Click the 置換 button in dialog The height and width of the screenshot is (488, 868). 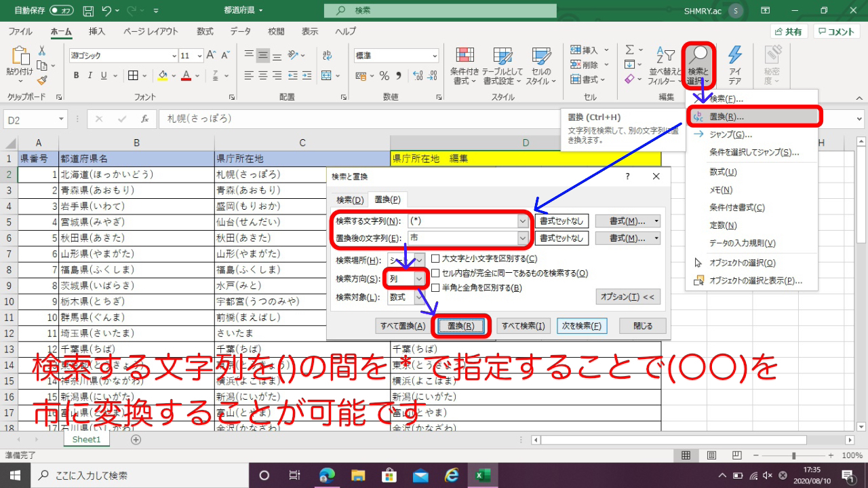[461, 326]
